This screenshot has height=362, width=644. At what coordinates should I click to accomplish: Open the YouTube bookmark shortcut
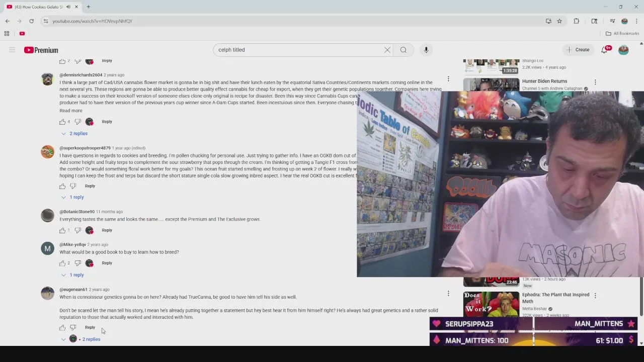coord(22,33)
